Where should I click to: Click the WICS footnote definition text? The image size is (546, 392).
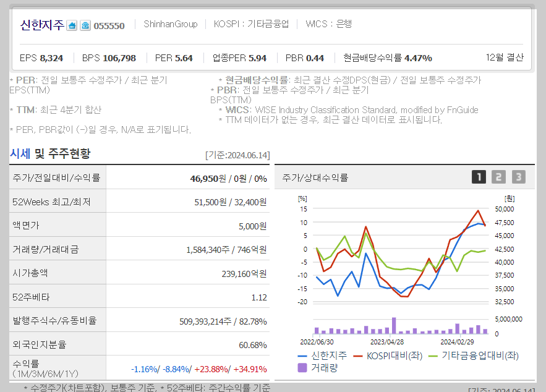(x=349, y=110)
